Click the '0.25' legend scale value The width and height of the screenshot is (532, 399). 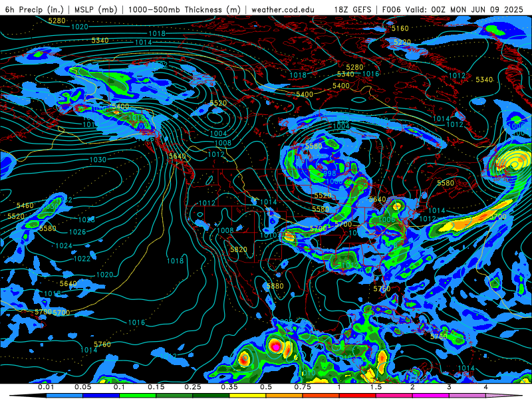(193, 387)
